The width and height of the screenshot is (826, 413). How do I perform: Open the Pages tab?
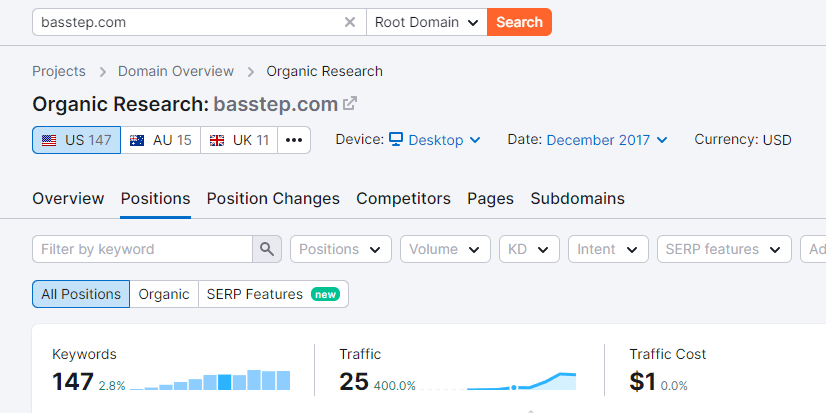[x=490, y=199]
